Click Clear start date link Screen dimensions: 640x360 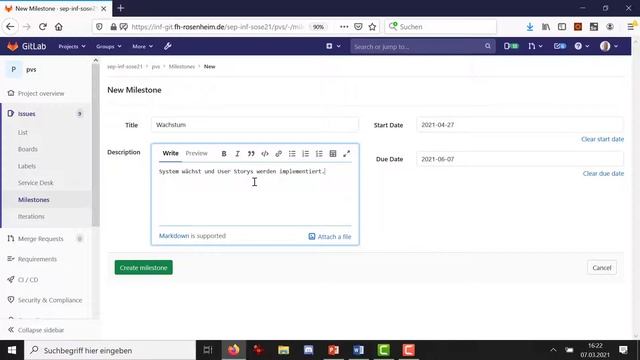pos(602,139)
